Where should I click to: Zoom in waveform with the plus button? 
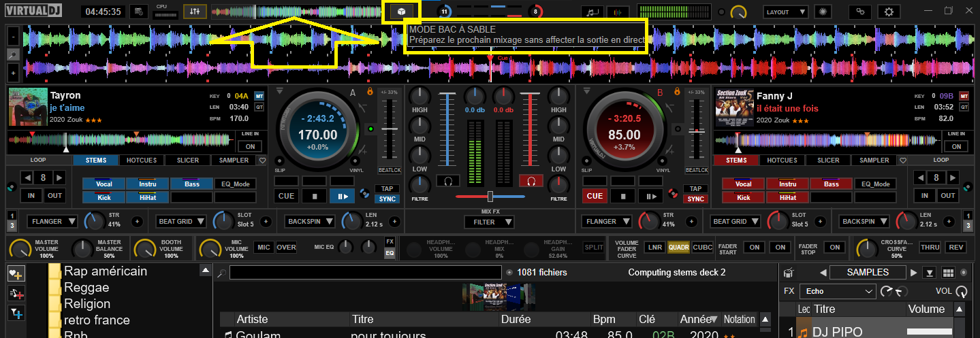pyautogui.click(x=14, y=71)
